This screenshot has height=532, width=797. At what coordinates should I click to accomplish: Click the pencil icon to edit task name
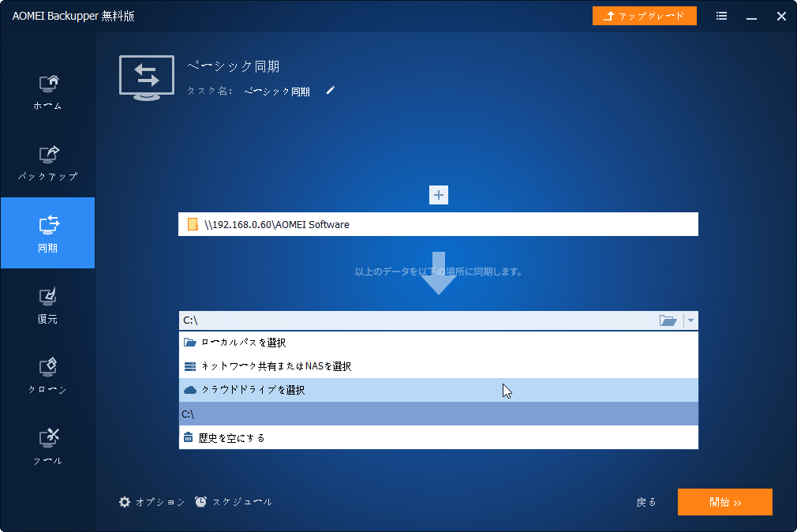(331, 91)
